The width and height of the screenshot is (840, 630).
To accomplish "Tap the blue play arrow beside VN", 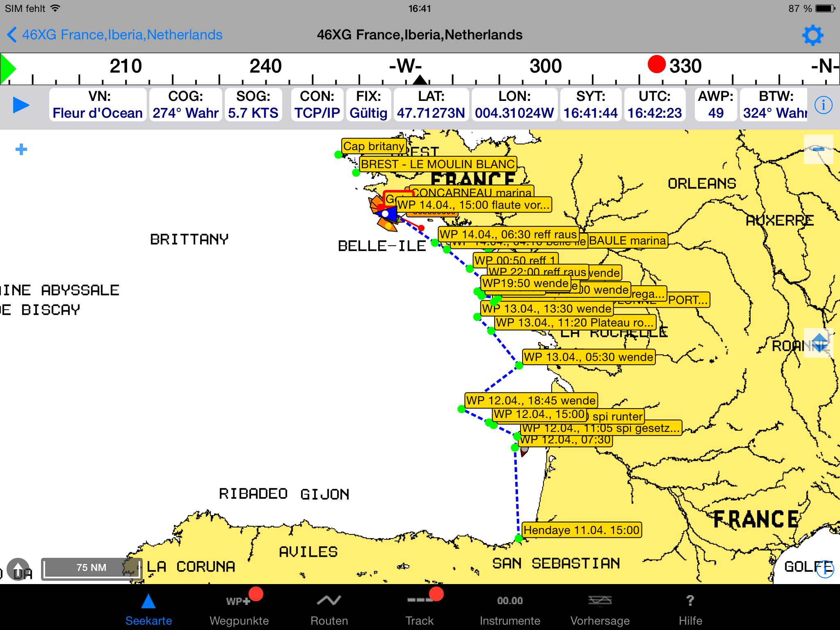I will (21, 105).
